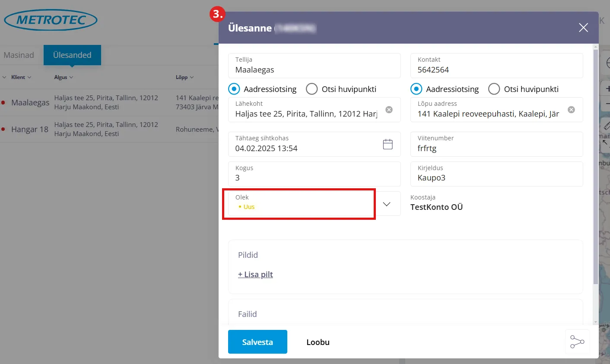Clear the Lõpu aadress field
This screenshot has height=364, width=610.
click(571, 110)
